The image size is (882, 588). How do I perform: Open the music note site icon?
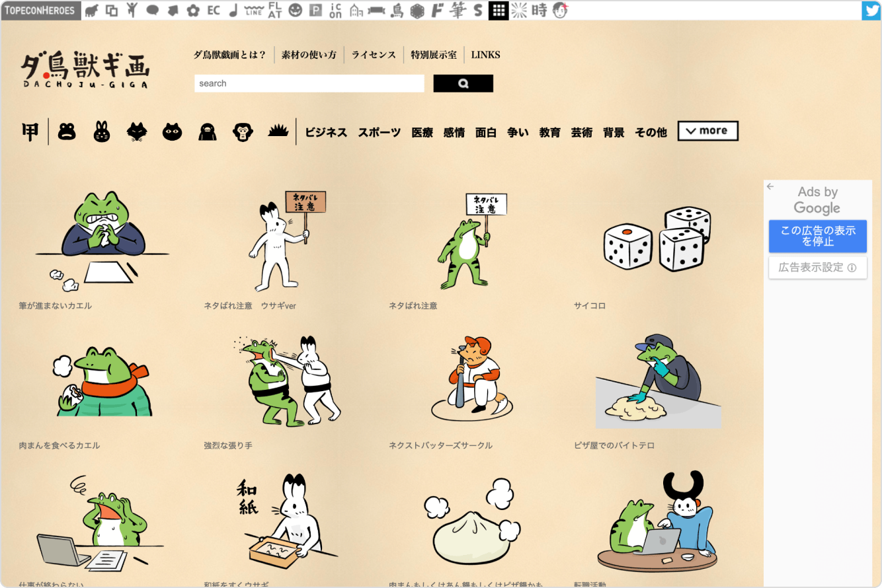[x=233, y=11]
